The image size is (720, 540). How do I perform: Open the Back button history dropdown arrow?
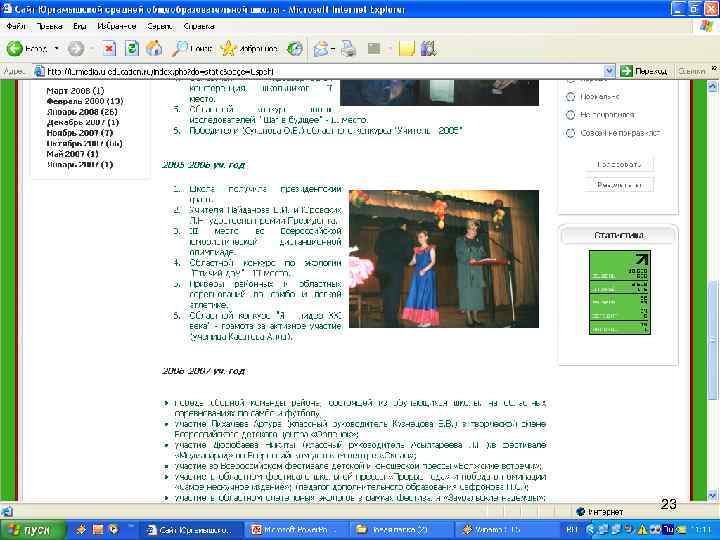coord(56,48)
